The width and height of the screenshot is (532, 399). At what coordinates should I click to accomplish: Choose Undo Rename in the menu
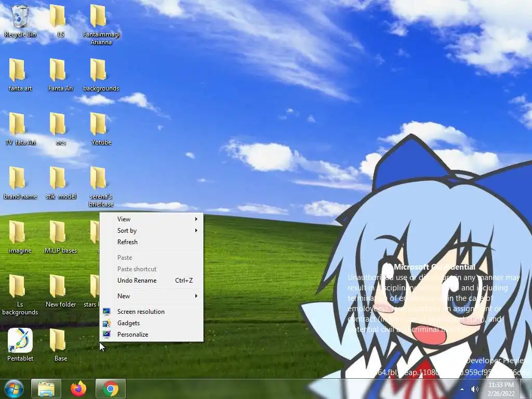click(151, 280)
